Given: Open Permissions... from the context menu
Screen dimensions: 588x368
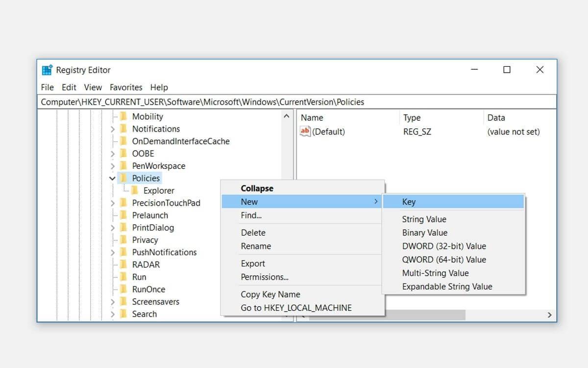Looking at the screenshot, I should click(x=302, y=277).
